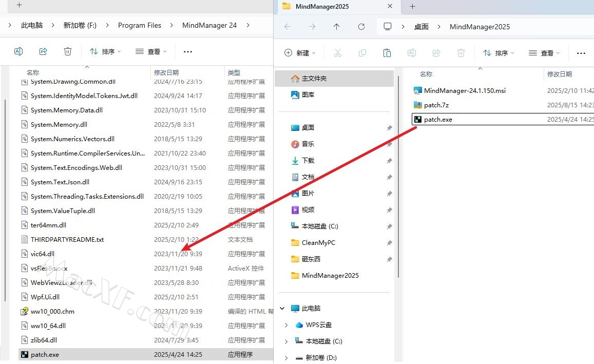
Task: Click 新建 button in MindManager2025 window
Action: [300, 53]
